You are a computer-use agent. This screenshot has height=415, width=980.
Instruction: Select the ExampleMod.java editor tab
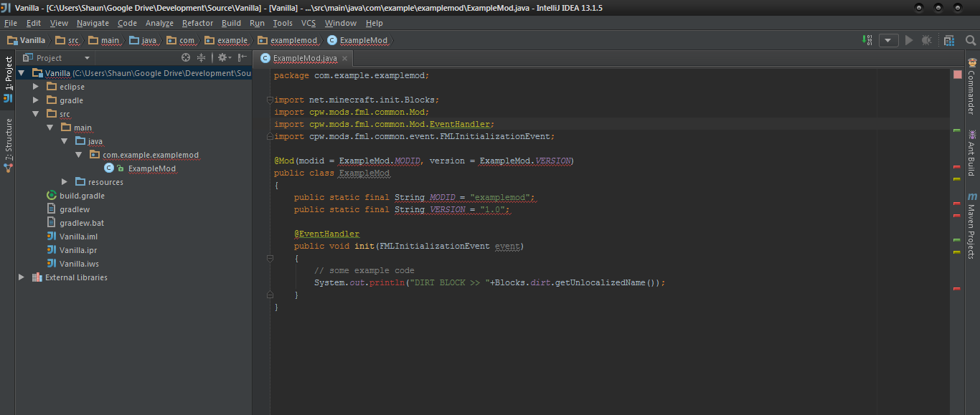point(305,58)
